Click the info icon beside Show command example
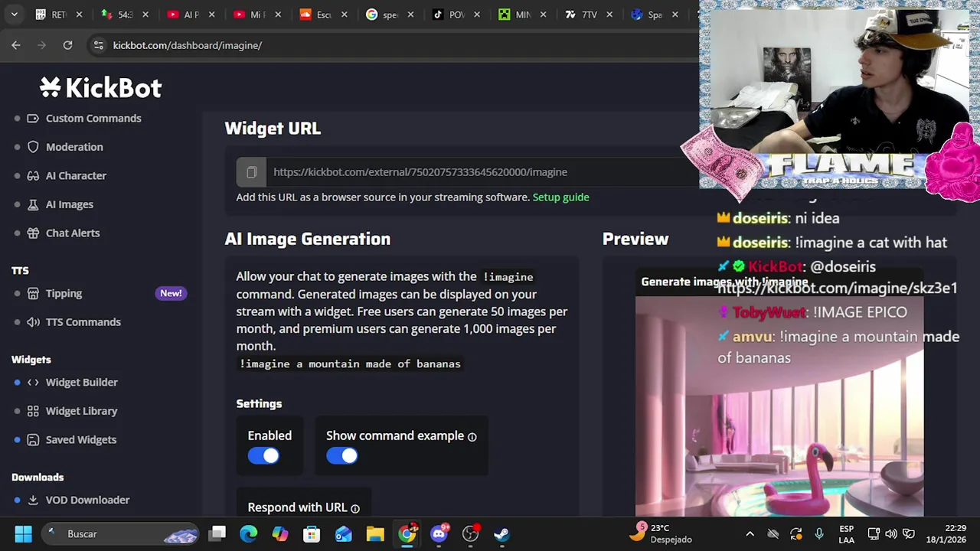 click(x=472, y=436)
